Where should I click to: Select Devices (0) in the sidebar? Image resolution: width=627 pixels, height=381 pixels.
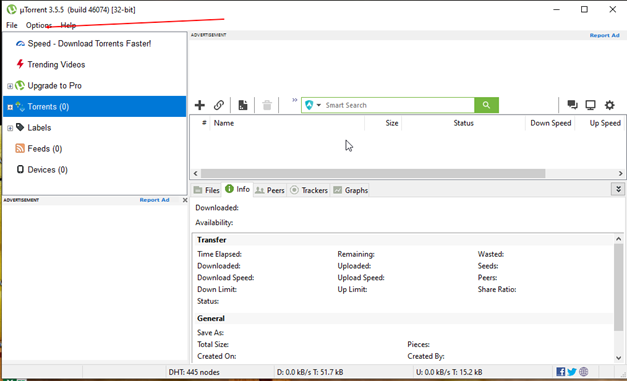(95, 170)
